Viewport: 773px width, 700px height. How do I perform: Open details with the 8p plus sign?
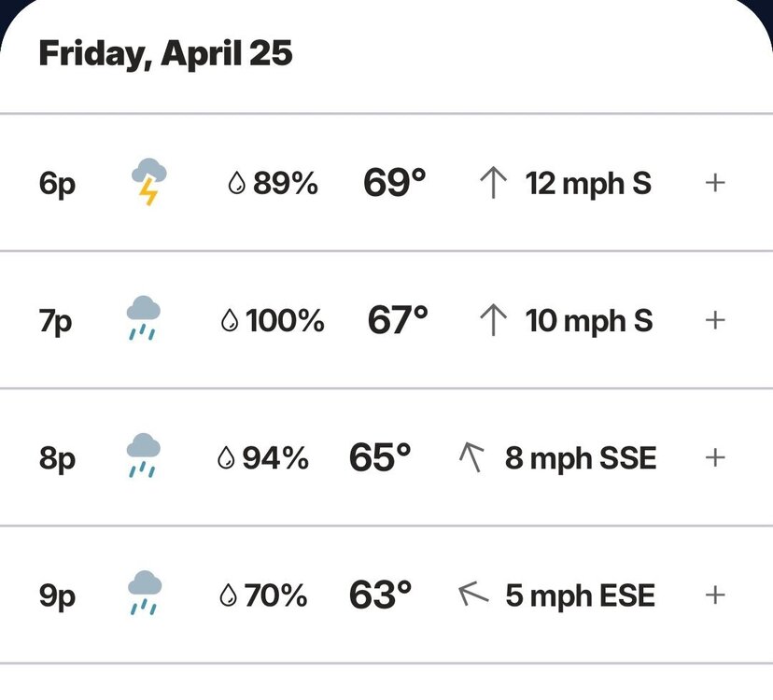715,457
